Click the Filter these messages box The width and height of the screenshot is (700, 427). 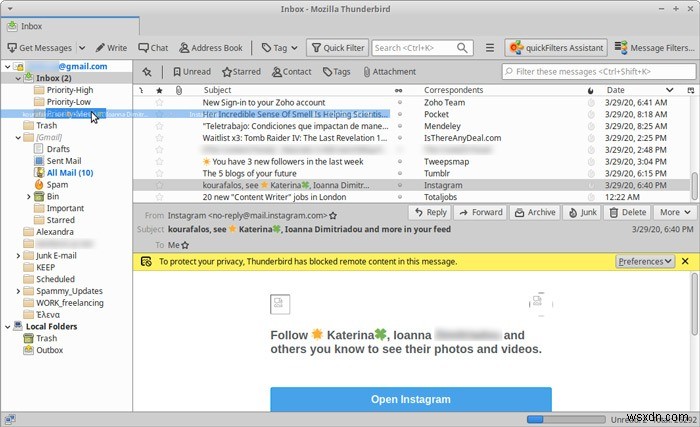pyautogui.click(x=599, y=71)
